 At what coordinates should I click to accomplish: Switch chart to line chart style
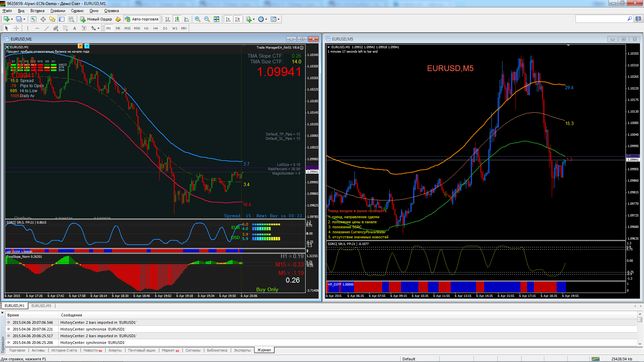pos(186,19)
